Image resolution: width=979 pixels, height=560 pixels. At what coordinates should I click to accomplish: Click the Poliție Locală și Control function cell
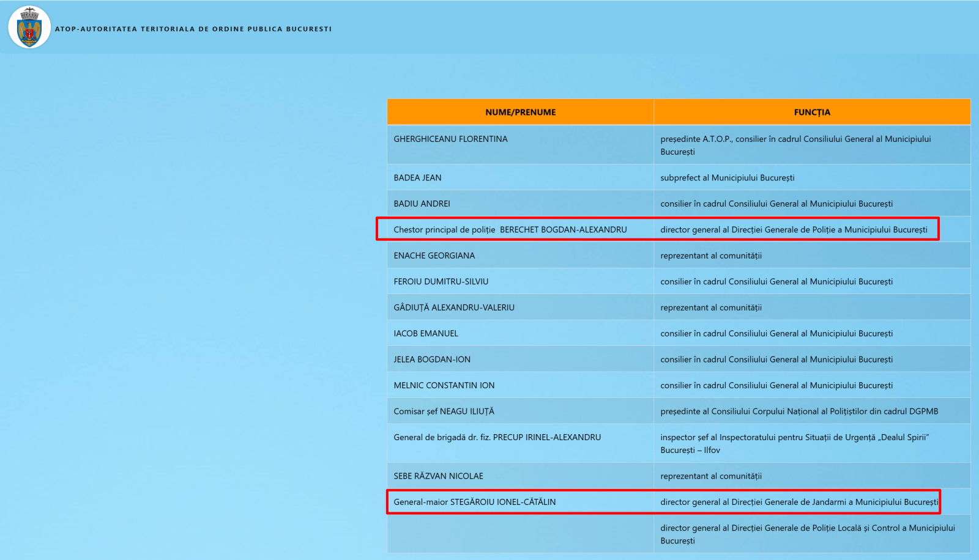click(807, 534)
